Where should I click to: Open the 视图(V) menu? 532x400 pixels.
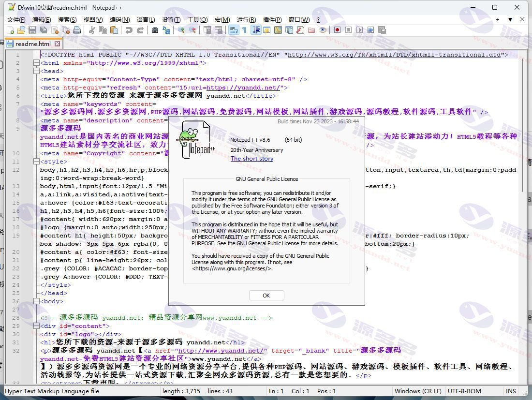(x=93, y=20)
